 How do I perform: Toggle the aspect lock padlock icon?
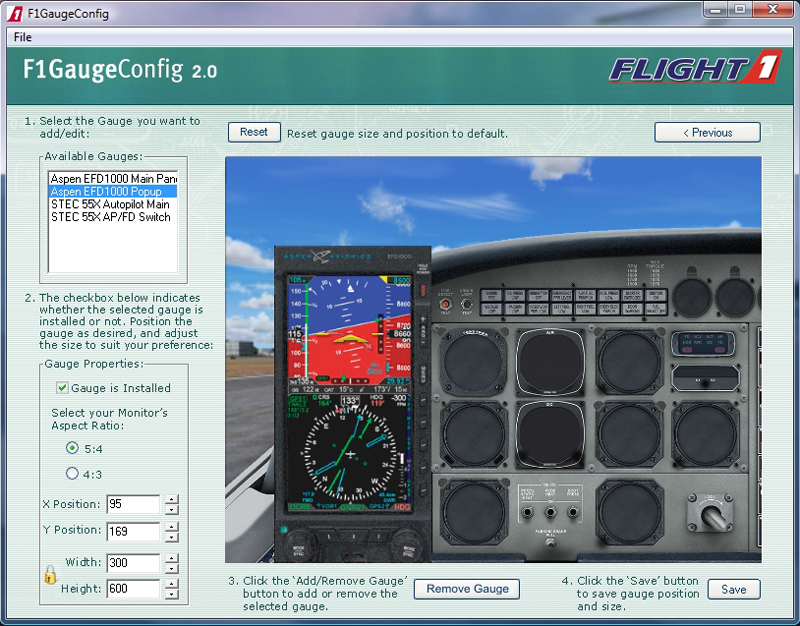[x=50, y=575]
